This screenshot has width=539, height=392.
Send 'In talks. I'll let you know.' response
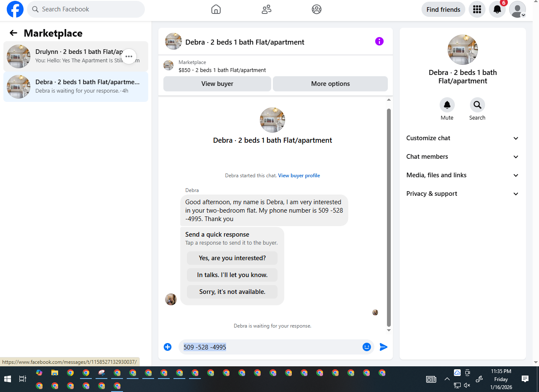pyautogui.click(x=232, y=275)
